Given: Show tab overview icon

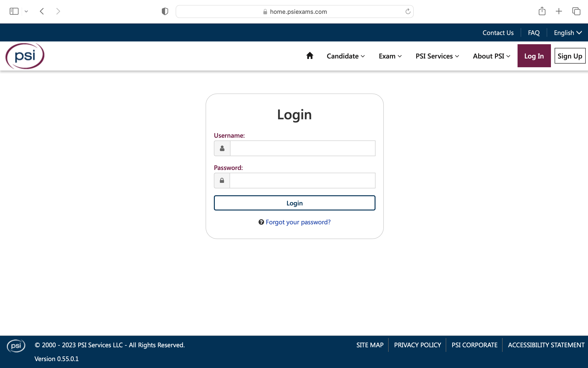Looking at the screenshot, I should pyautogui.click(x=576, y=11).
